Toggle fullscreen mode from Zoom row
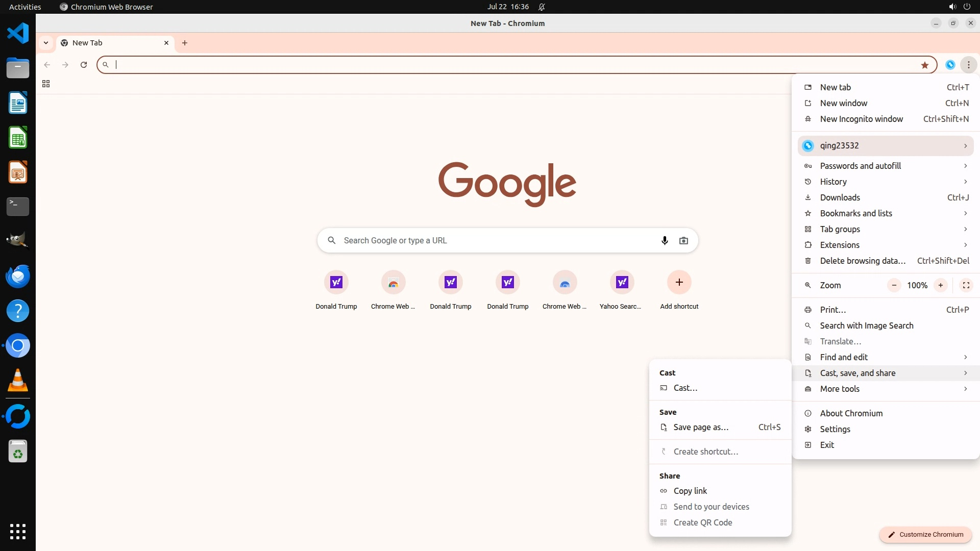Image resolution: width=980 pixels, height=551 pixels. click(x=966, y=285)
